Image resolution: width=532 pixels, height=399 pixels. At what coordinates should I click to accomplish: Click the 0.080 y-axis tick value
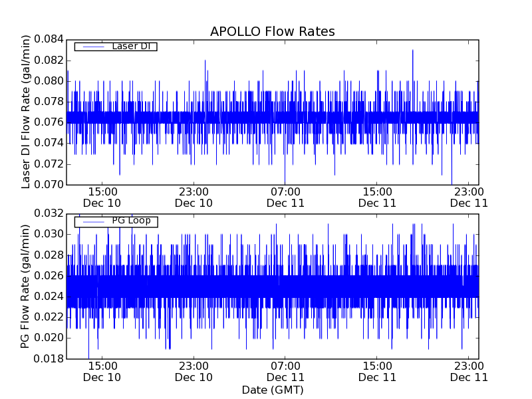[x=49, y=81]
